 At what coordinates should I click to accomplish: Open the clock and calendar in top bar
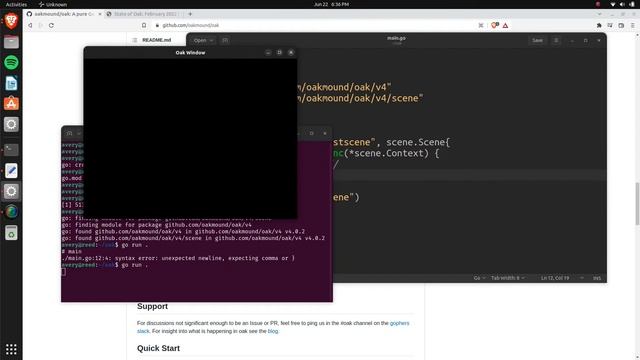331,4
